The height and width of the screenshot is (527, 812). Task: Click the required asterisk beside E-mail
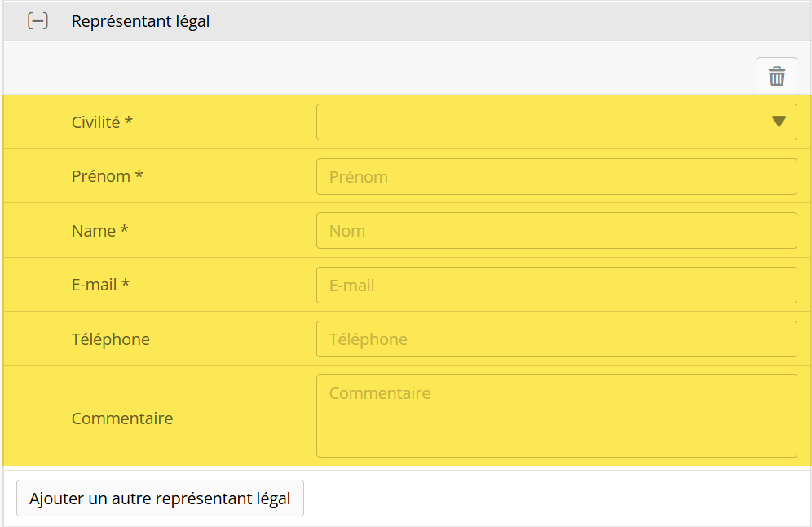pos(126,284)
